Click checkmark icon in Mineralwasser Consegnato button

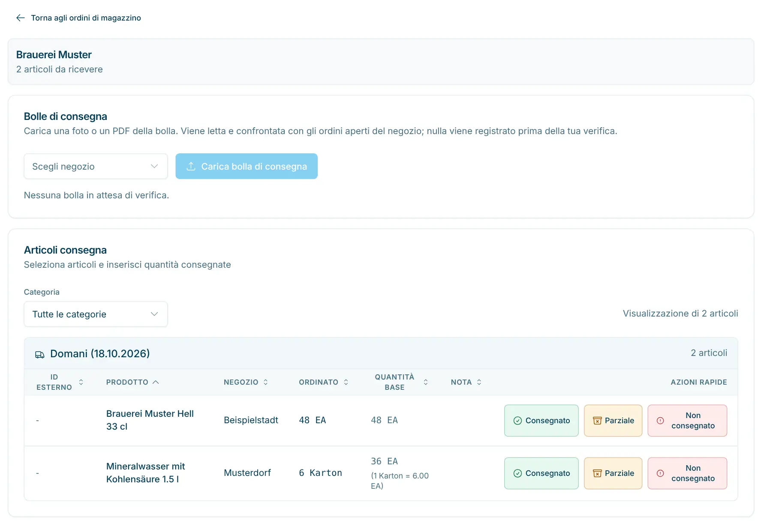click(517, 473)
